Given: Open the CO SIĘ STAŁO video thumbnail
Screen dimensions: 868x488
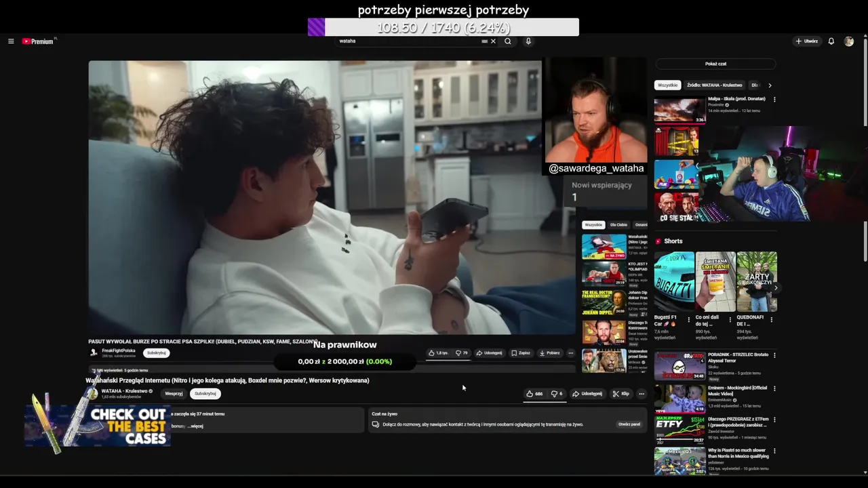Looking at the screenshot, I should click(676, 207).
